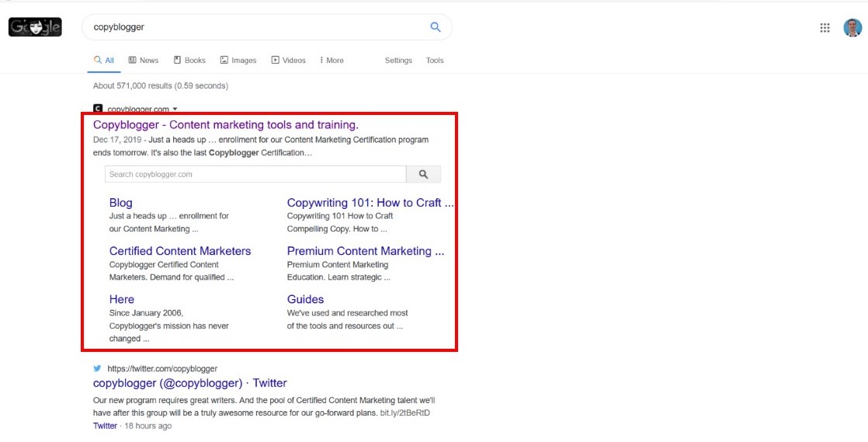The image size is (868, 442).
Task: Open the Copyblogger main result title link
Action: [x=225, y=124]
